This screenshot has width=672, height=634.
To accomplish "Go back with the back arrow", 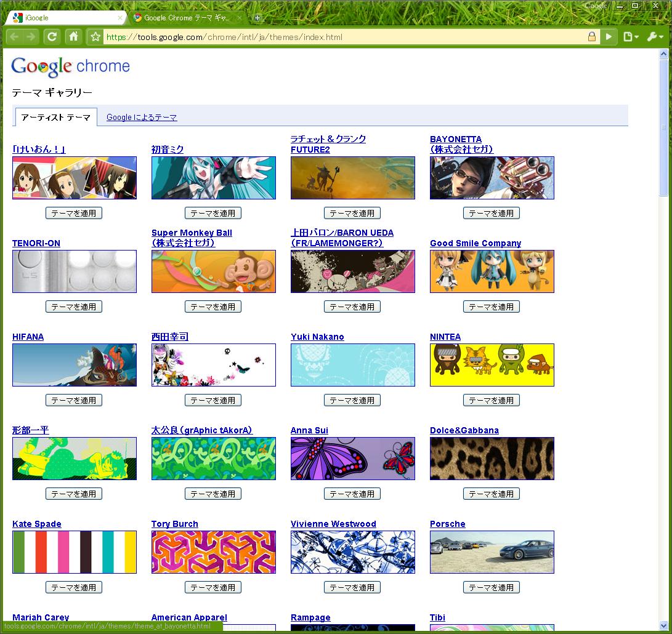I will (14, 37).
